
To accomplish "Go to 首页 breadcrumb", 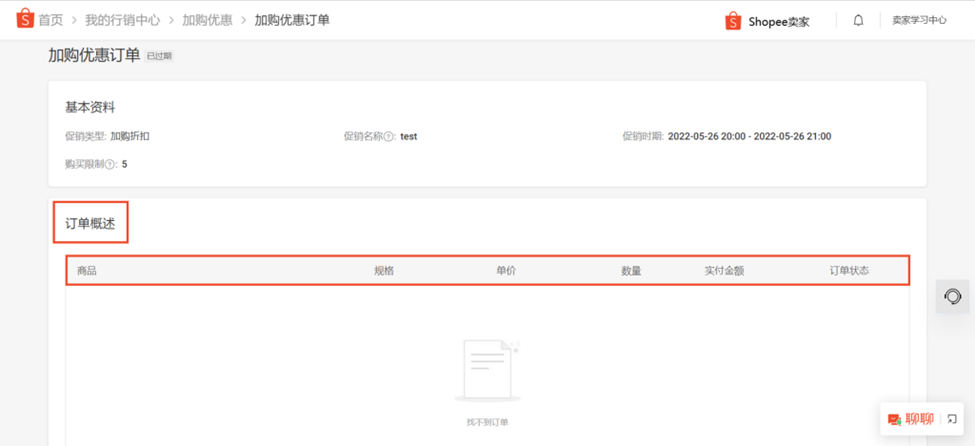I will (x=51, y=21).
